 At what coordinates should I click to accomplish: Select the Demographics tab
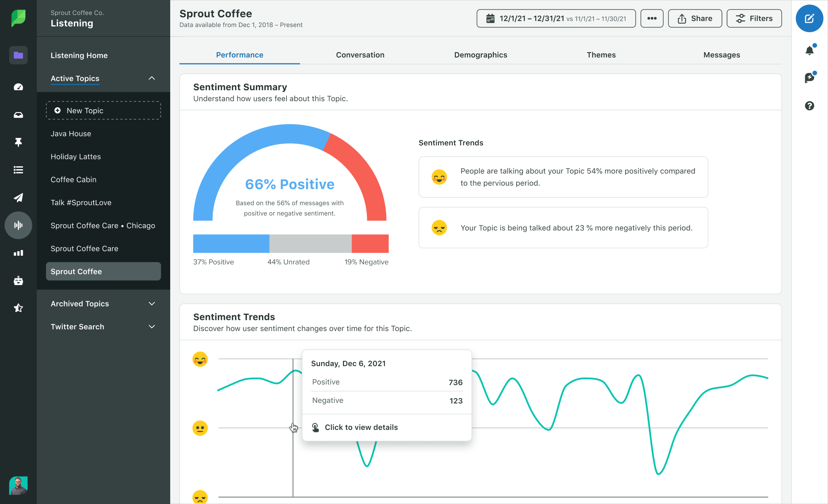click(x=480, y=54)
